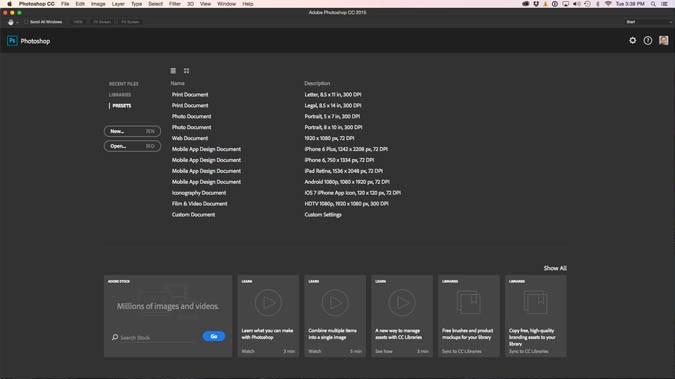Click into the Search Stock field

point(155,338)
